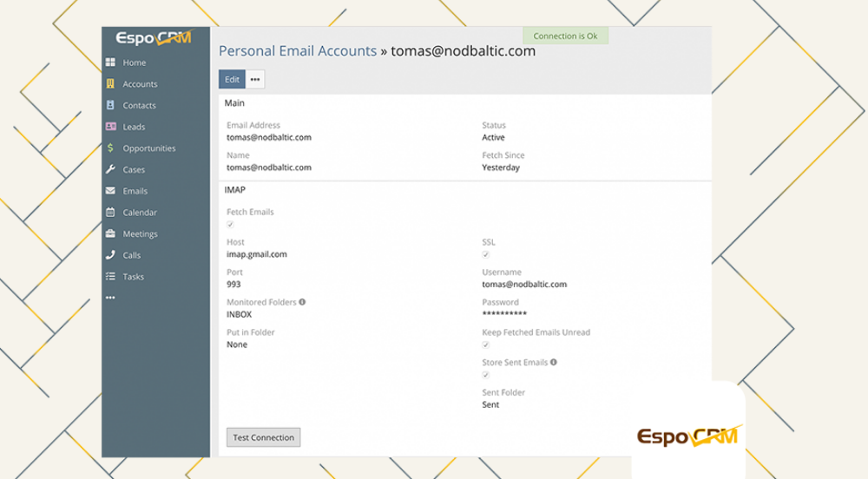
Task: Click the Calendar icon in sidebar
Action: (110, 212)
